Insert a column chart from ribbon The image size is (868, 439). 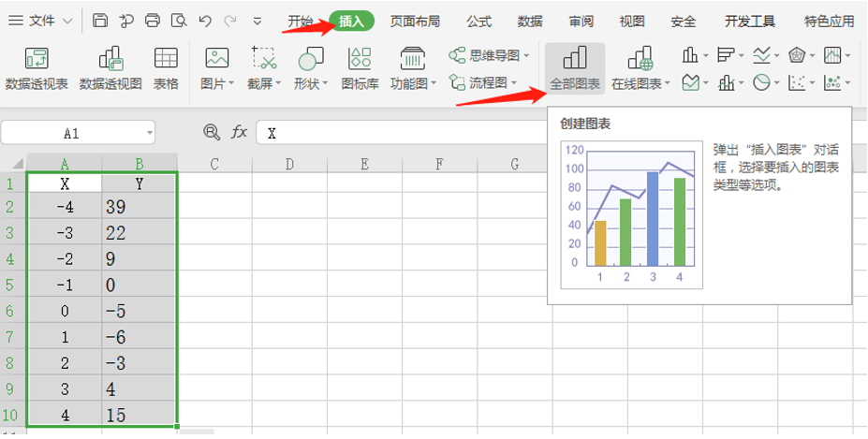(x=690, y=55)
